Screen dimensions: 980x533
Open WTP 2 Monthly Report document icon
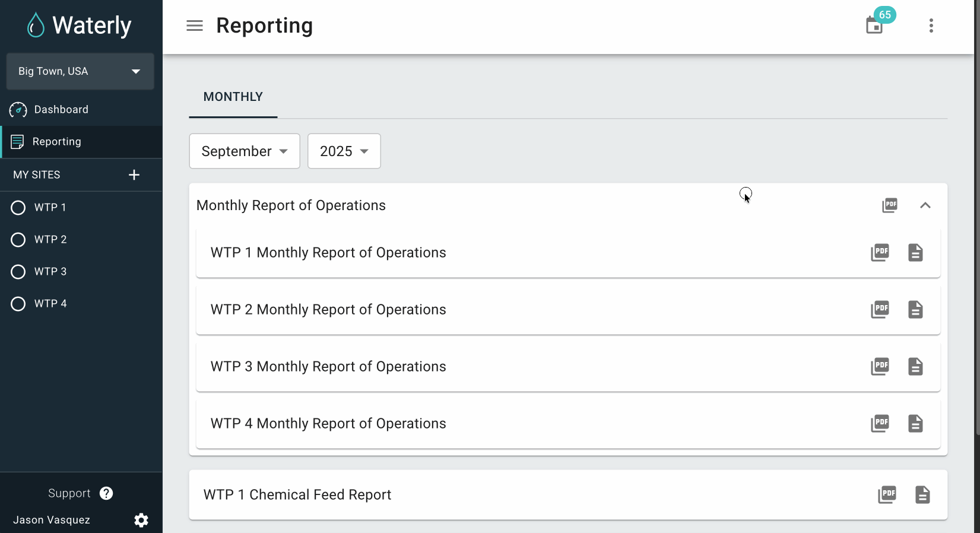click(x=915, y=309)
